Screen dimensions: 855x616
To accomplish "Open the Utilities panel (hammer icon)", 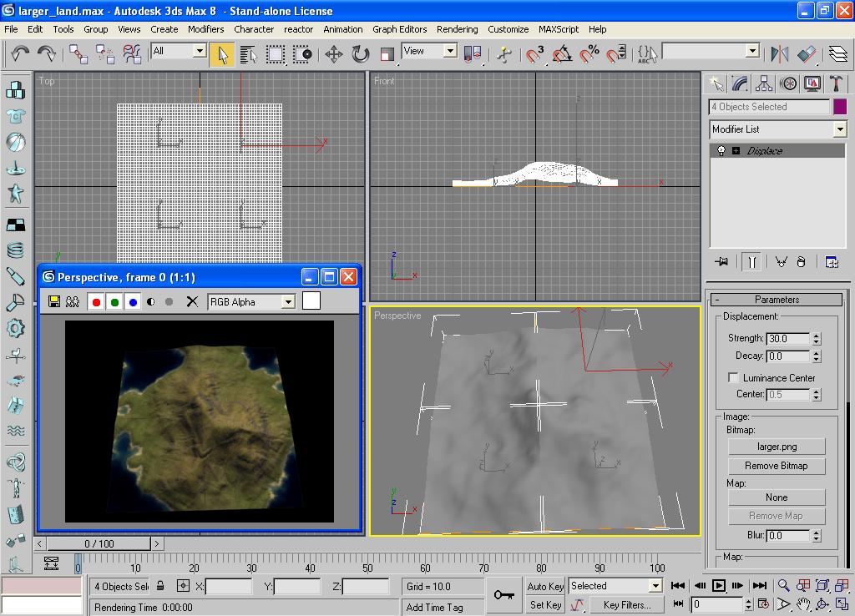I will [836, 83].
